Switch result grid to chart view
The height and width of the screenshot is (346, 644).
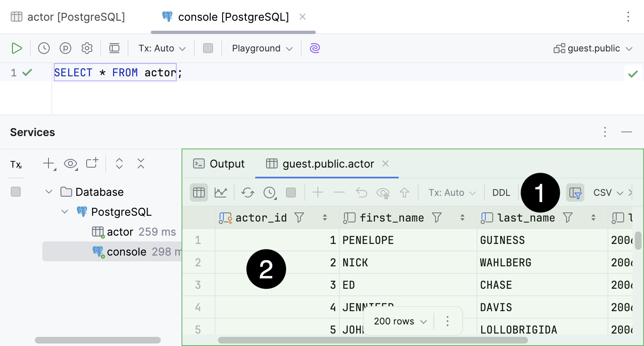coord(221,192)
